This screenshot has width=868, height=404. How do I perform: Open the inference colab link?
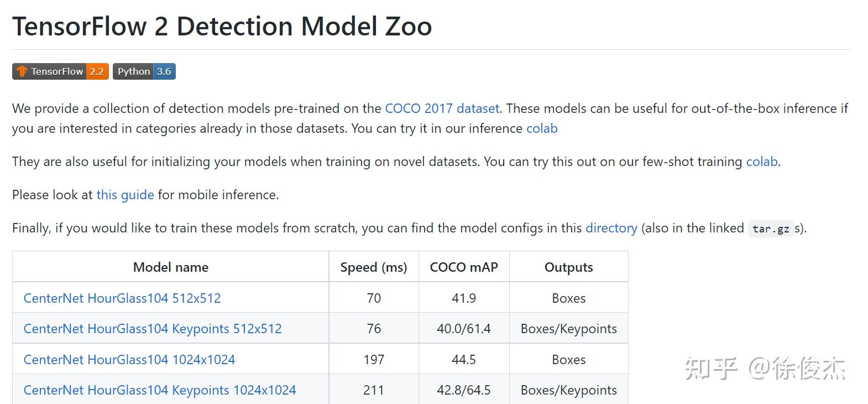coord(542,128)
